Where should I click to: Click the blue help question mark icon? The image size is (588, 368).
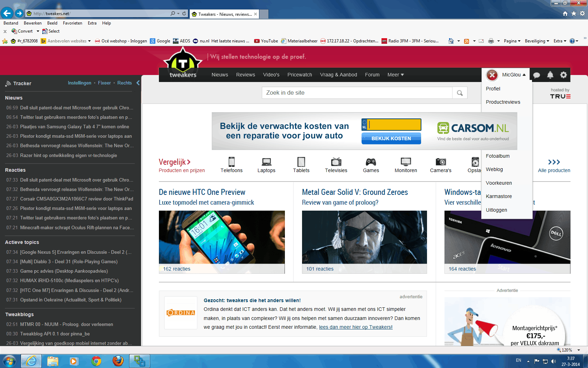572,41
